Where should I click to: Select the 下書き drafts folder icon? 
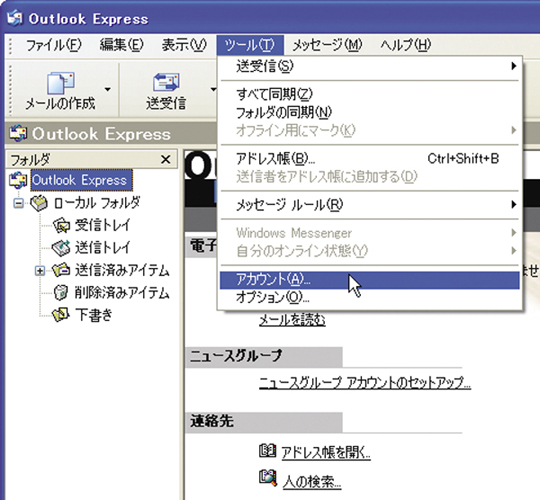61,315
